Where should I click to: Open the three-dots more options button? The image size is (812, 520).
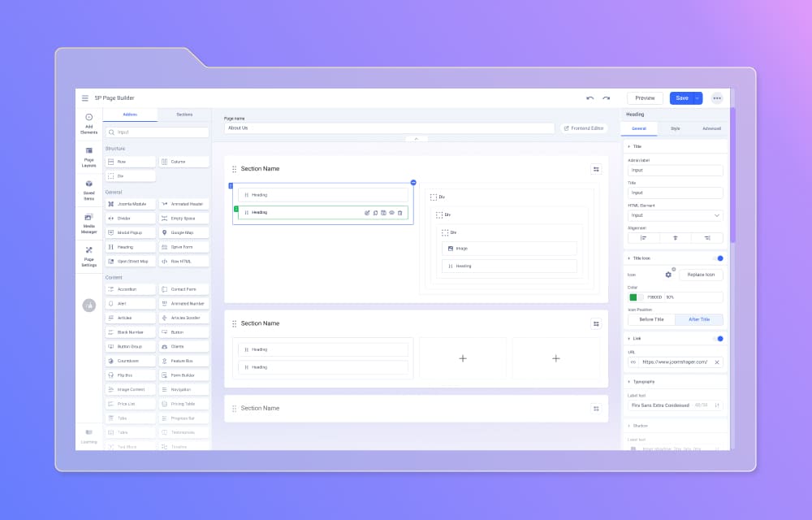tap(717, 97)
